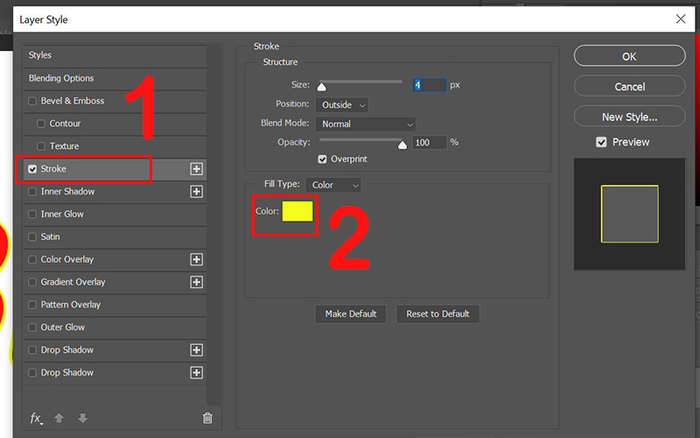Click the Cancel button
This screenshot has width=700, height=438.
pos(629,87)
